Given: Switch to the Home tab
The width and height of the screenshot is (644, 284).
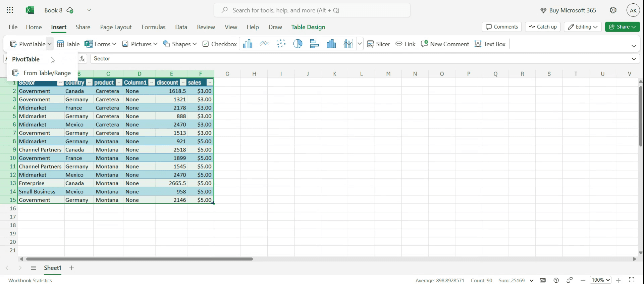Looking at the screenshot, I should [x=34, y=27].
